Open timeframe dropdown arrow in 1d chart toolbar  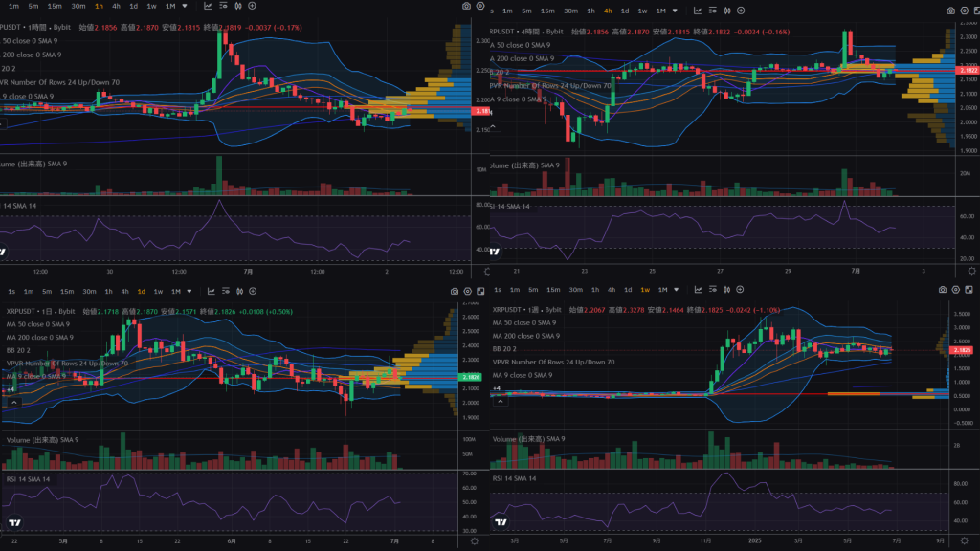tap(189, 291)
